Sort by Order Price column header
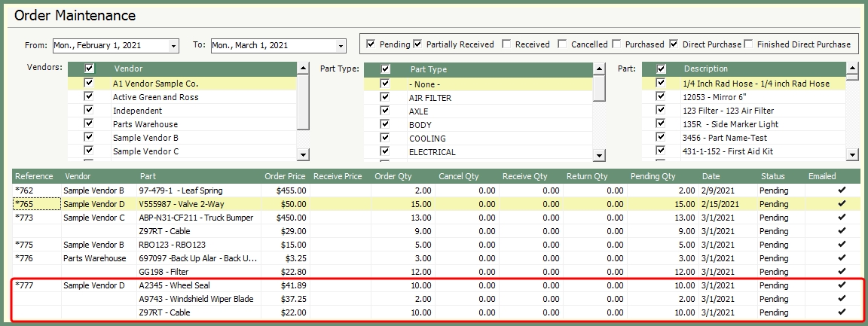The height and width of the screenshot is (326, 868). pyautogui.click(x=285, y=176)
